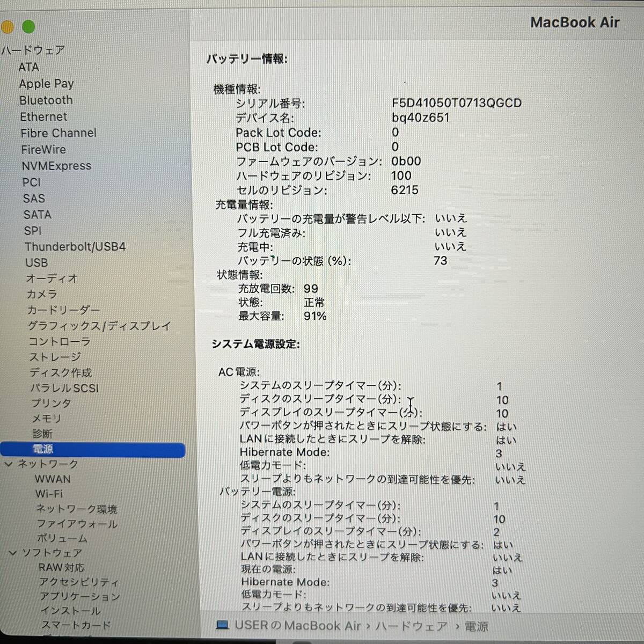Screen dimensions: 644x644
Task: Select コントローラ in the sidebar
Action: click(x=60, y=341)
